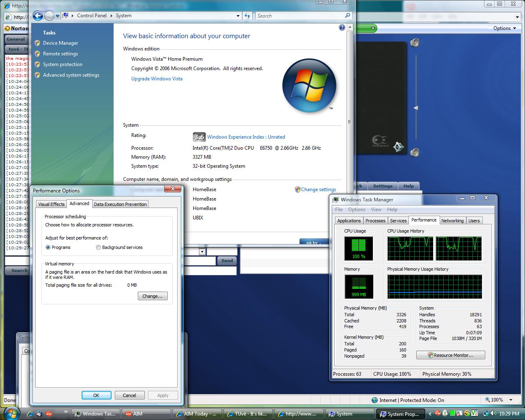Click the vertical volume slider handle
The width and height of the screenshot is (525, 420).
[415, 108]
